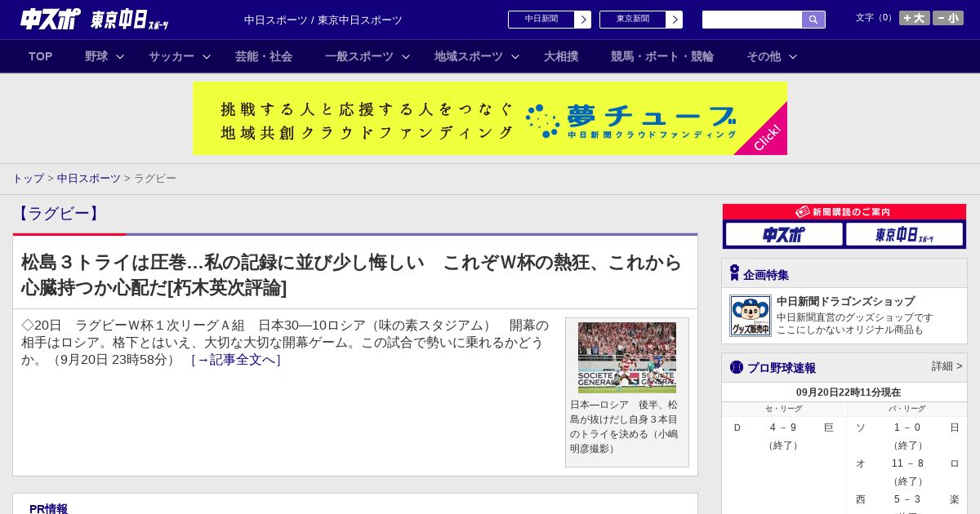
Task: Click the ribbon icon beside 企画特集
Action: pyautogui.click(x=734, y=273)
